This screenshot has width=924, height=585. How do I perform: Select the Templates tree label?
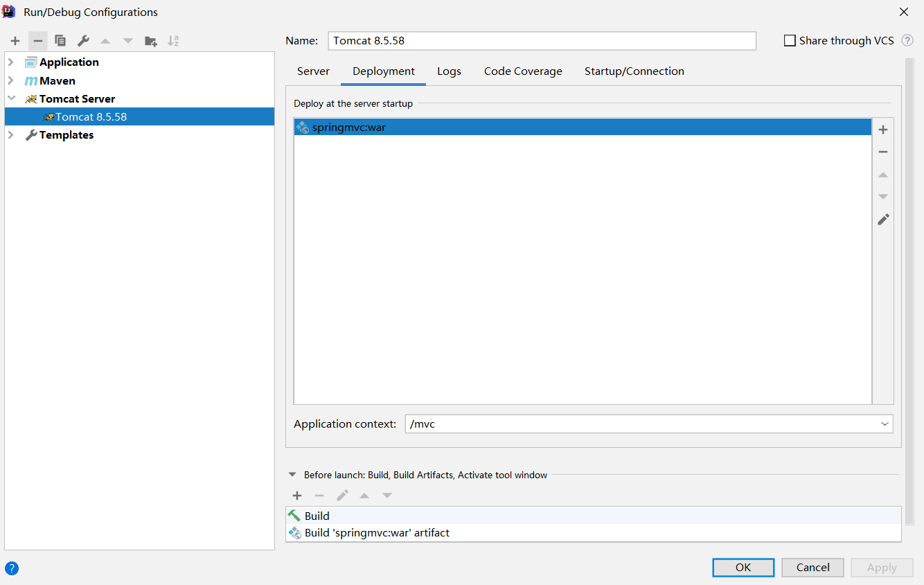click(x=66, y=134)
